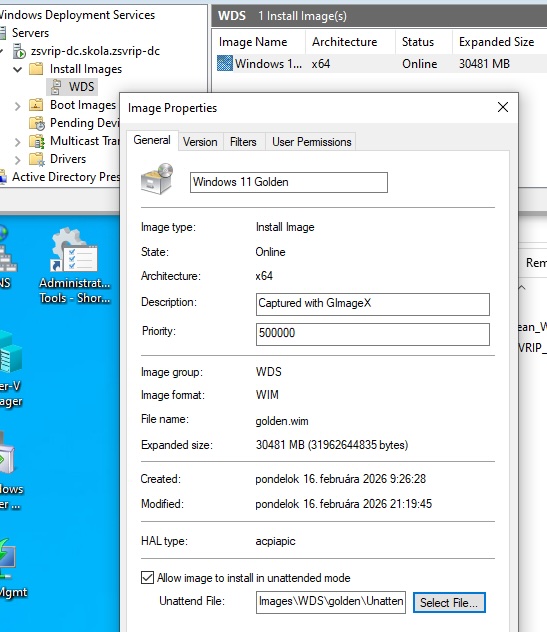Click the acpiapic HAL type value
Viewport: 547px width, 632px height.
coord(275,541)
